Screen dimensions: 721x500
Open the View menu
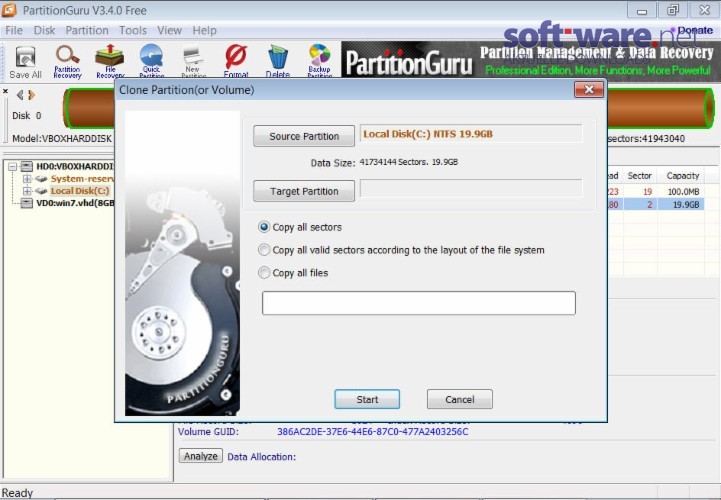[x=169, y=30]
